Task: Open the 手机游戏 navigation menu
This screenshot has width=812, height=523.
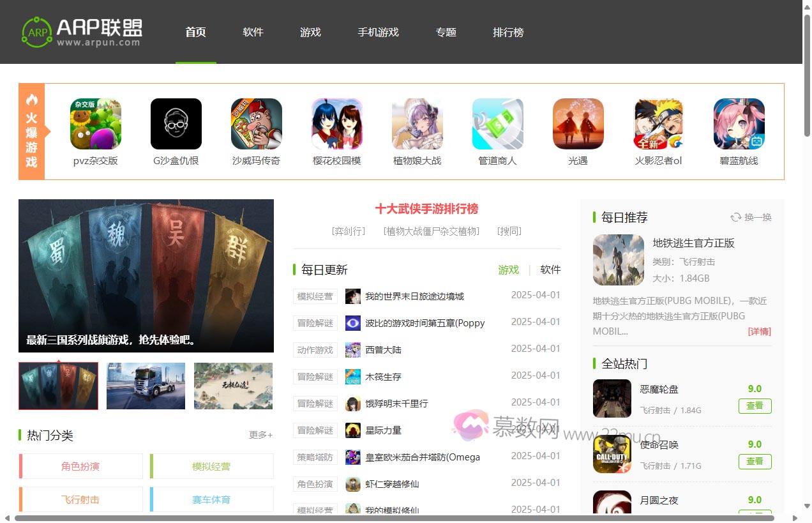Action: point(378,33)
